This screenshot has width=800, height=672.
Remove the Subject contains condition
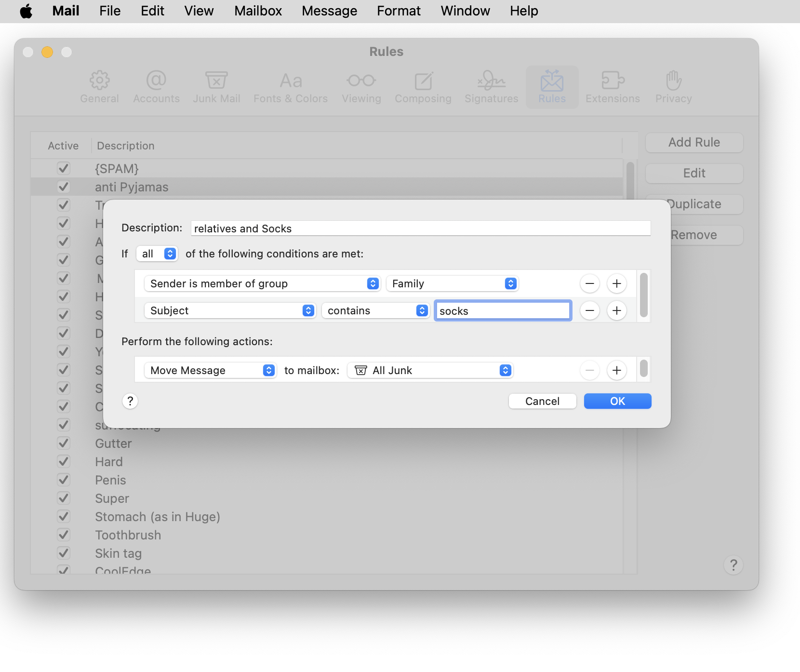coord(589,310)
